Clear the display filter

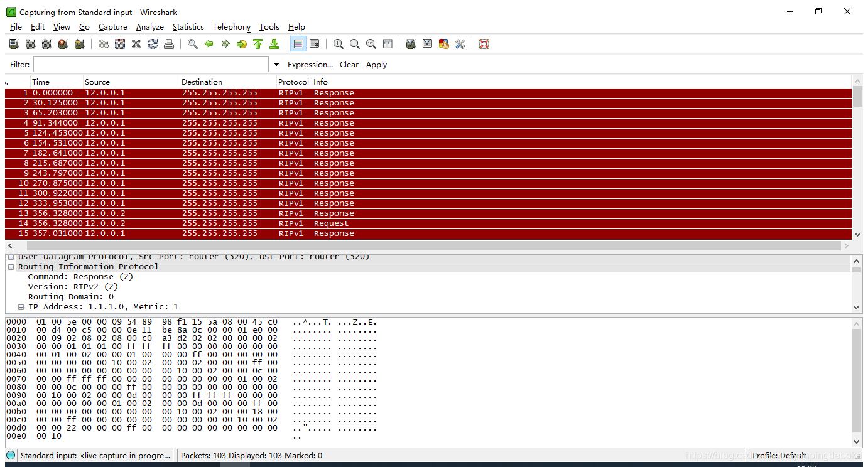pos(349,65)
